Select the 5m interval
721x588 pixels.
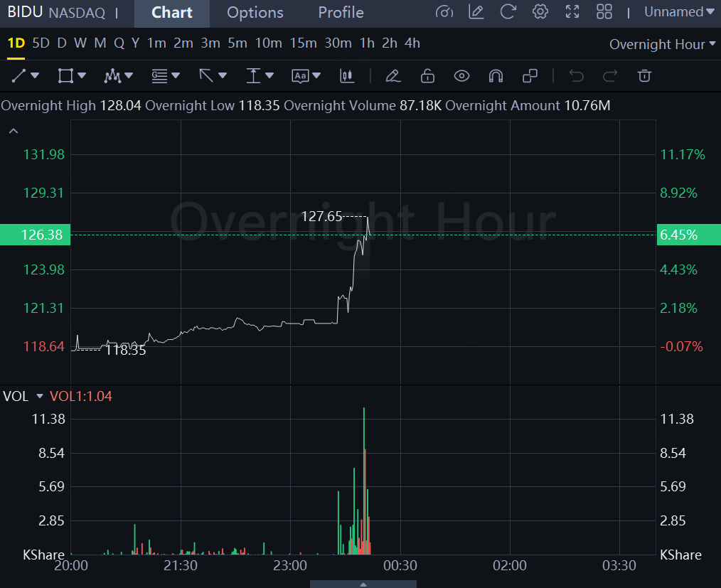(x=237, y=43)
